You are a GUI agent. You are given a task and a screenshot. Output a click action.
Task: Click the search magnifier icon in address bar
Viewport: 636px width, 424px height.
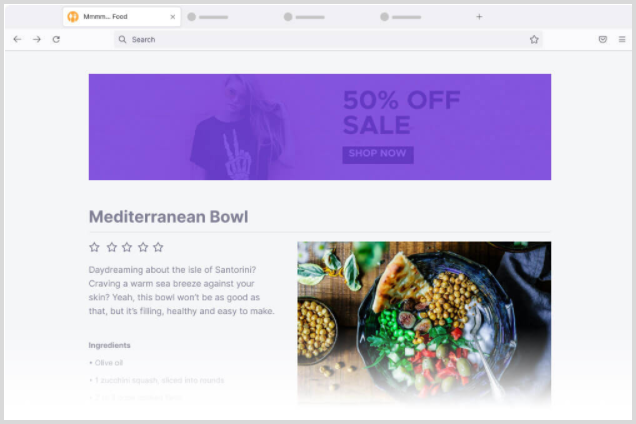point(122,39)
